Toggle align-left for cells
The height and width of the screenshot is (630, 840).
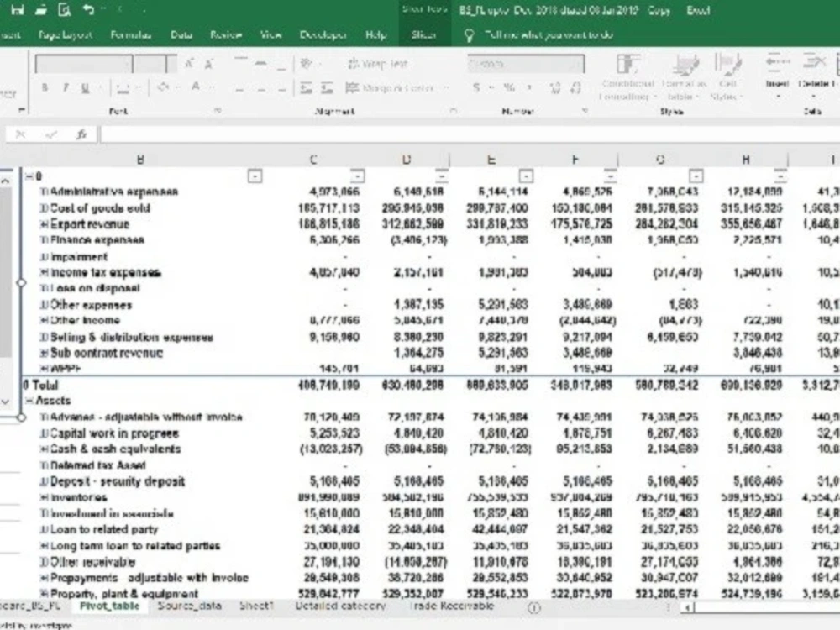pos(239,90)
